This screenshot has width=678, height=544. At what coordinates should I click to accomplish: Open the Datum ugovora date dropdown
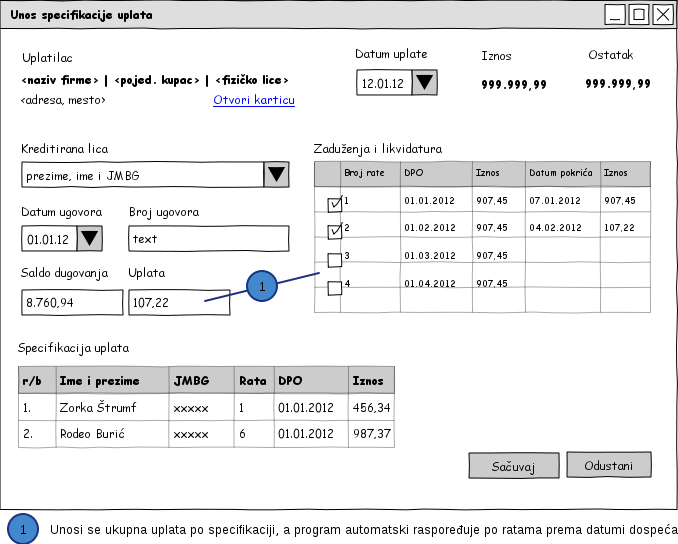tap(89, 239)
